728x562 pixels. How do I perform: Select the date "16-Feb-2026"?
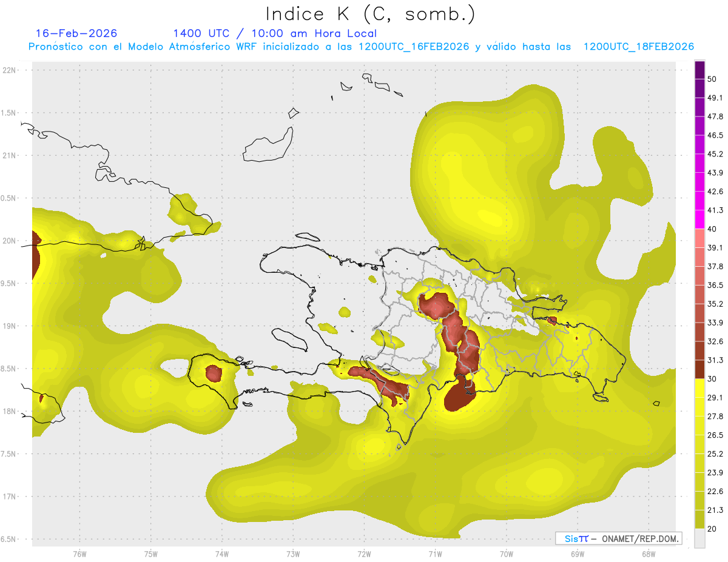(76, 33)
